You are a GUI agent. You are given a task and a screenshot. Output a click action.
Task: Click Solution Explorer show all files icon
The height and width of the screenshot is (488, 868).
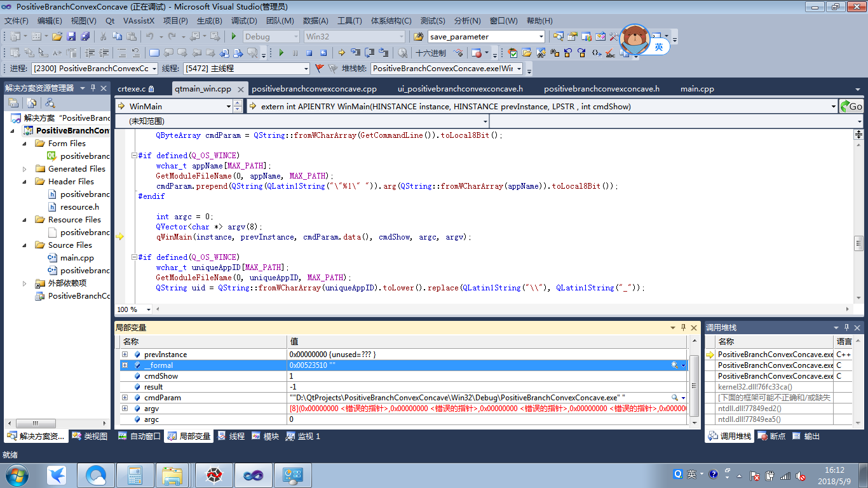pos(31,102)
